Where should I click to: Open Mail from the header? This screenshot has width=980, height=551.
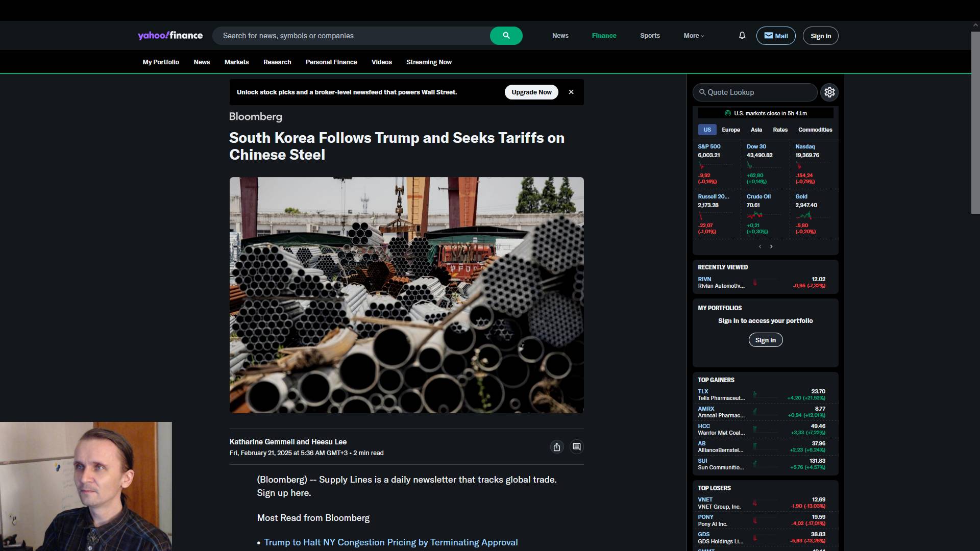(776, 36)
